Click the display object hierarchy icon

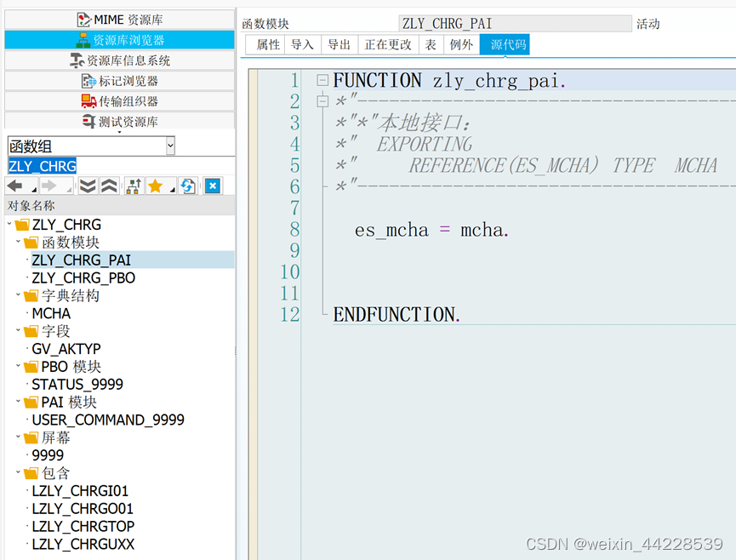(x=134, y=186)
